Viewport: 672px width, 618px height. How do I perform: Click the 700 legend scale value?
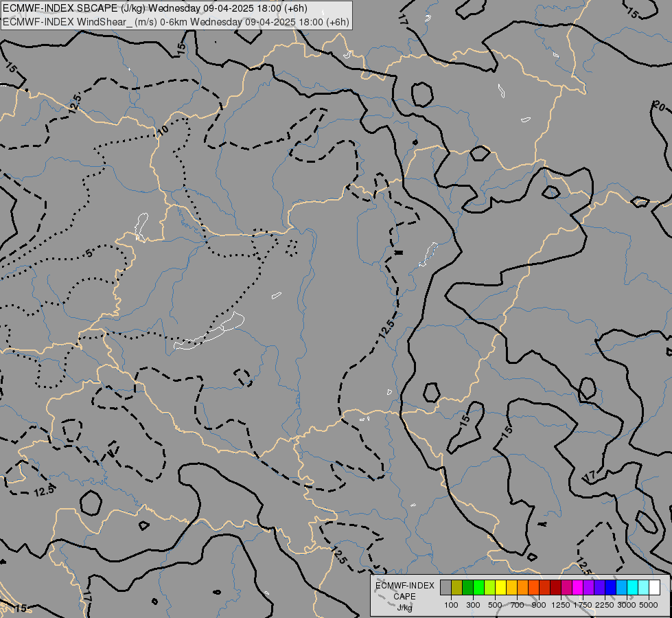point(518,605)
